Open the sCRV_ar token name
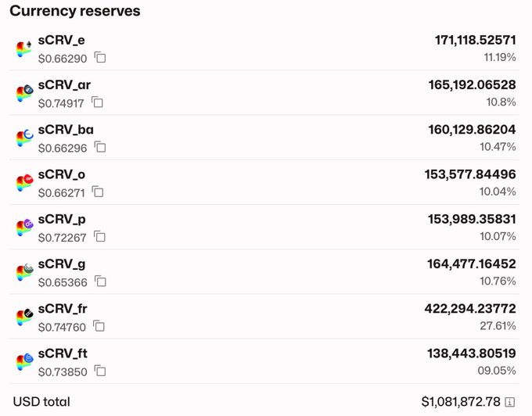 tap(64, 84)
